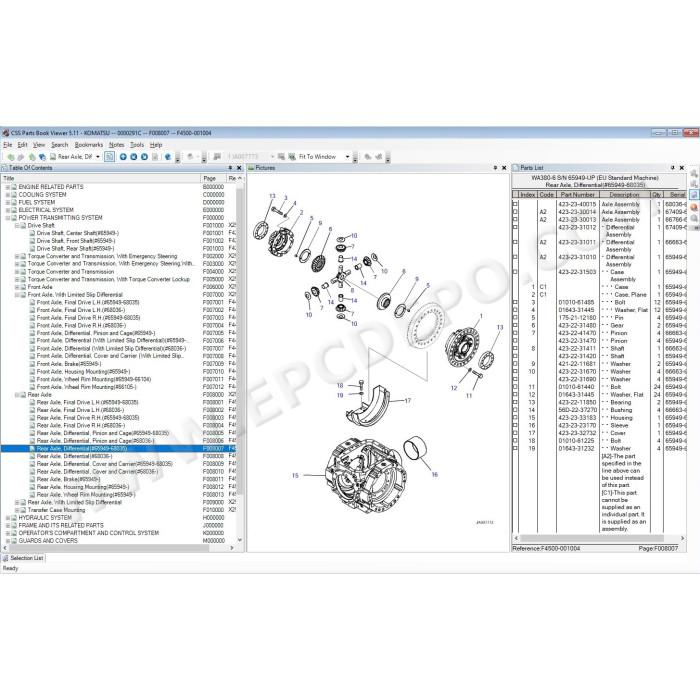
Task: Click the first blue round page-navigation button
Action: 123,157
